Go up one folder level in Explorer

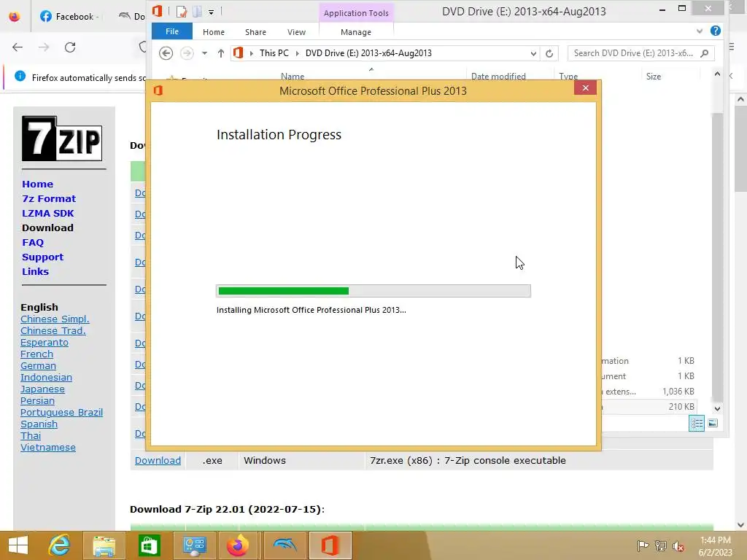[x=220, y=53]
